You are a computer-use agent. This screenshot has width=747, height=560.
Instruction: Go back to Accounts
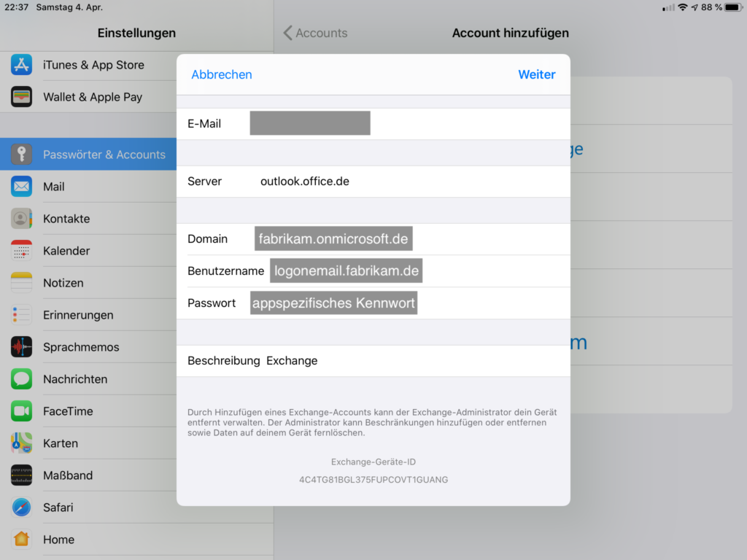tap(315, 33)
